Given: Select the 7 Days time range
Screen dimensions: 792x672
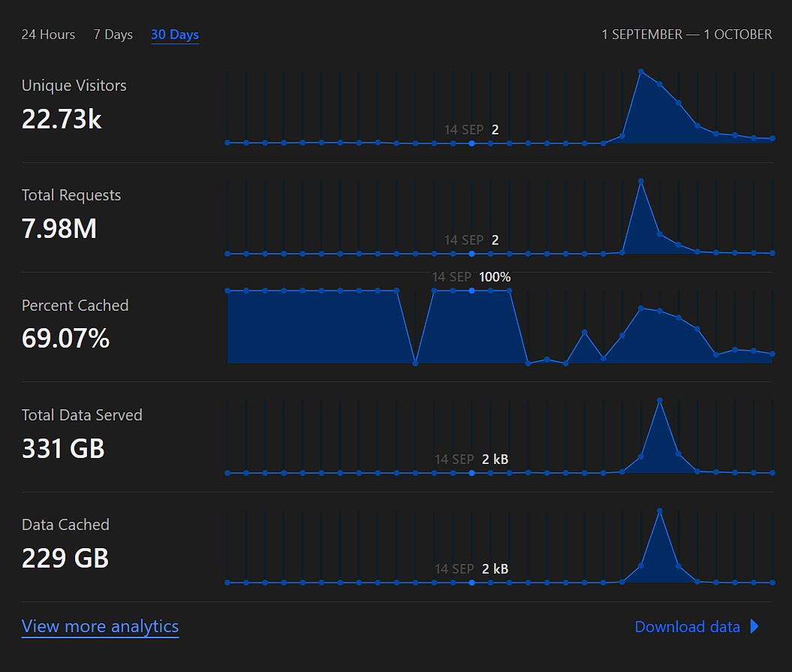Looking at the screenshot, I should point(113,35).
